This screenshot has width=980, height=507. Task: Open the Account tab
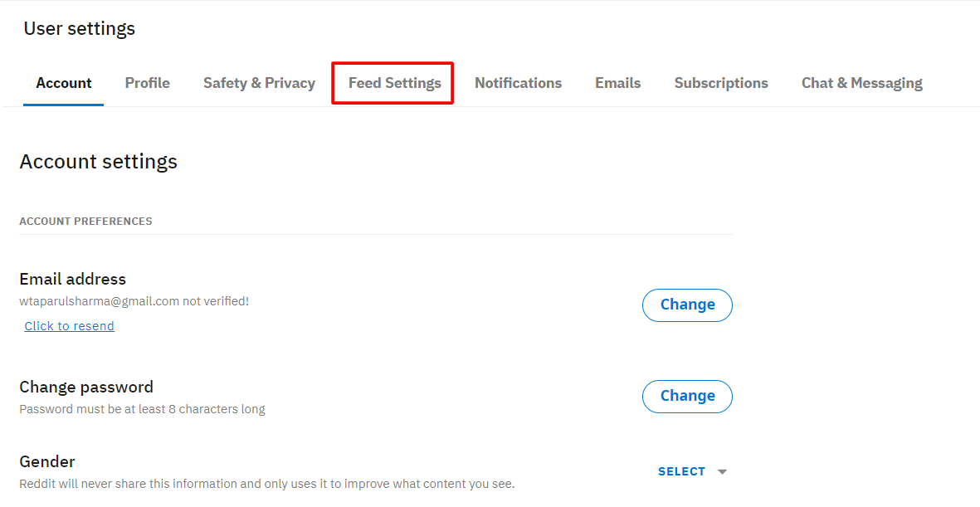click(64, 83)
